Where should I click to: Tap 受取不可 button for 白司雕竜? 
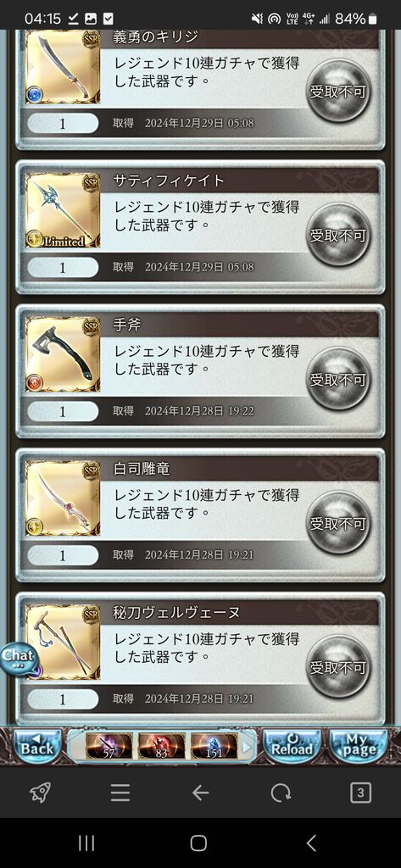pos(338,523)
